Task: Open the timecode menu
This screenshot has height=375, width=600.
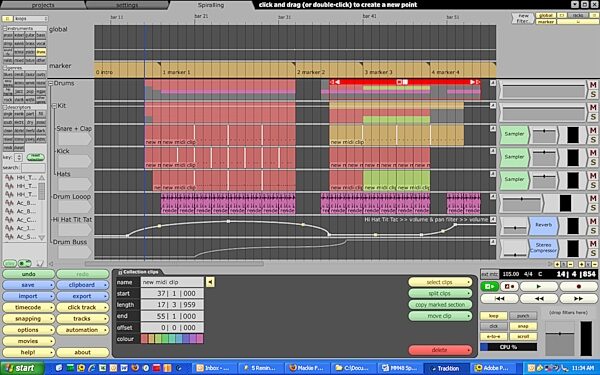Action: (x=28, y=307)
